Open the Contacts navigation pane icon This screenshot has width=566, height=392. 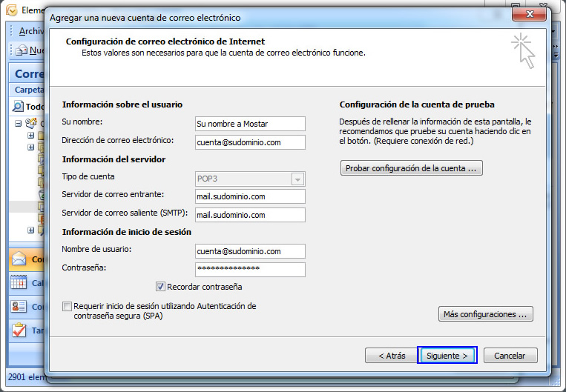coord(19,307)
